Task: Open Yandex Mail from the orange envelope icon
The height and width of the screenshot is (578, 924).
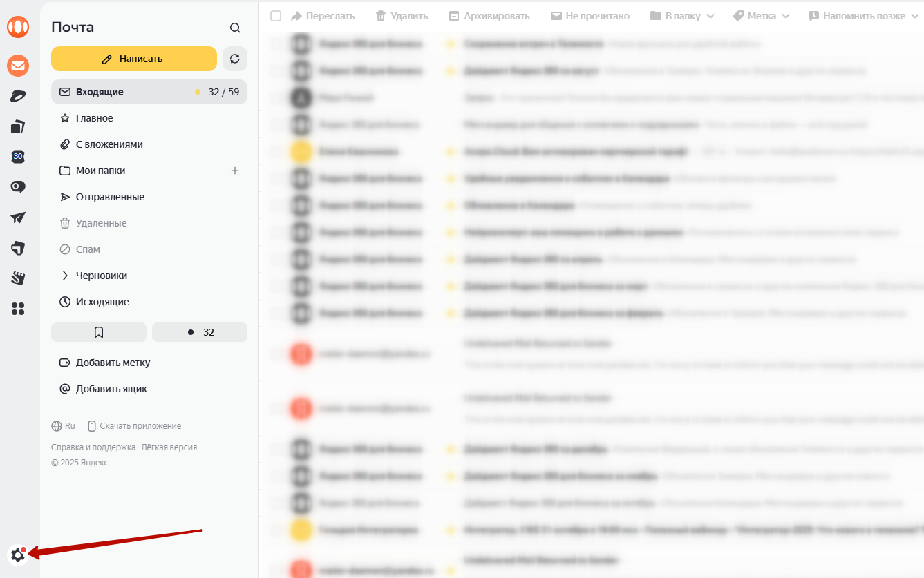Action: 18,66
